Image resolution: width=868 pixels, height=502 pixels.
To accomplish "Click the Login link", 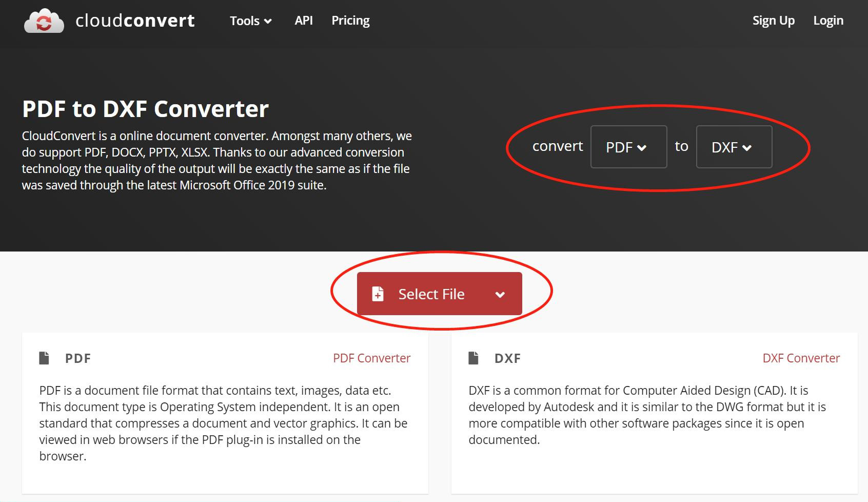I will click(x=828, y=21).
